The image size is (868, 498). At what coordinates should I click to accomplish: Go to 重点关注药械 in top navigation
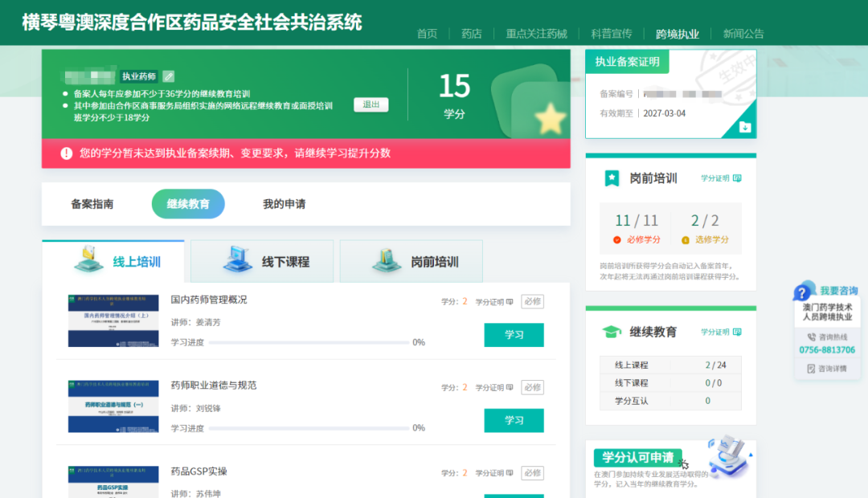point(536,34)
